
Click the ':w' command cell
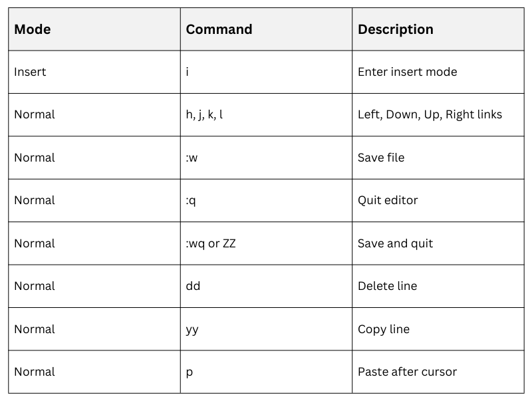coord(192,158)
